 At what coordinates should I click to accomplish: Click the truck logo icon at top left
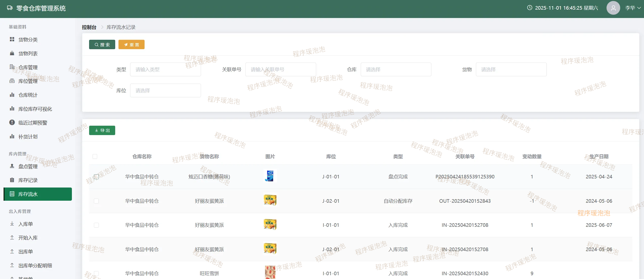[x=10, y=8]
